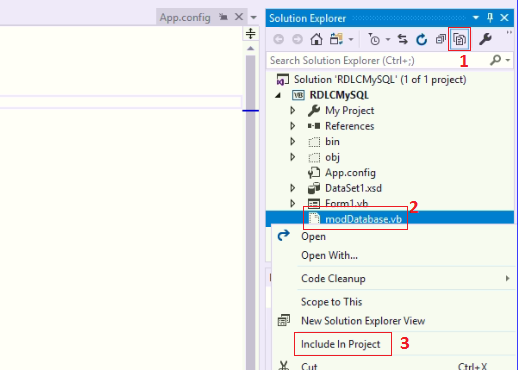Screen dimensions: 518x370
Task: Open Properties wrench icon
Action: tap(485, 39)
